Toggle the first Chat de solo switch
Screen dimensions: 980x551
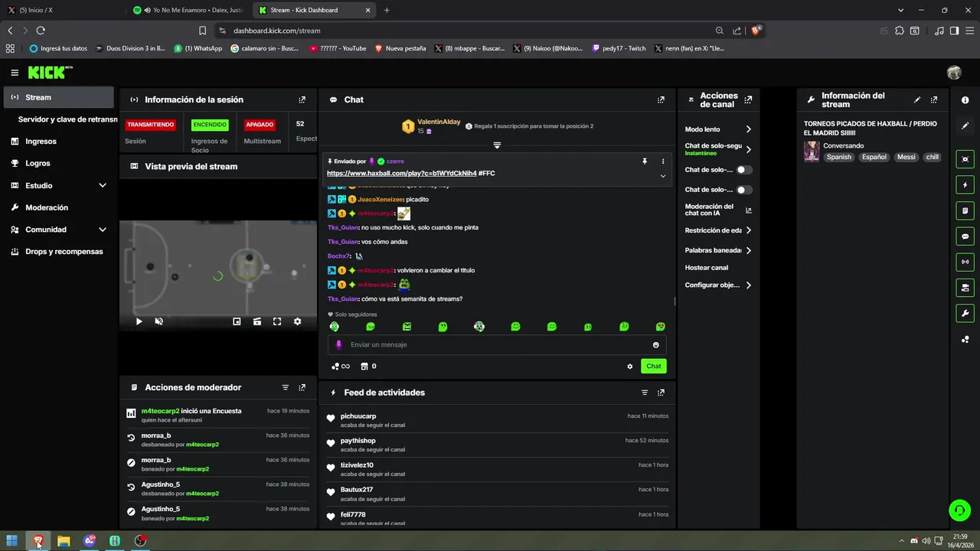pos(744,170)
